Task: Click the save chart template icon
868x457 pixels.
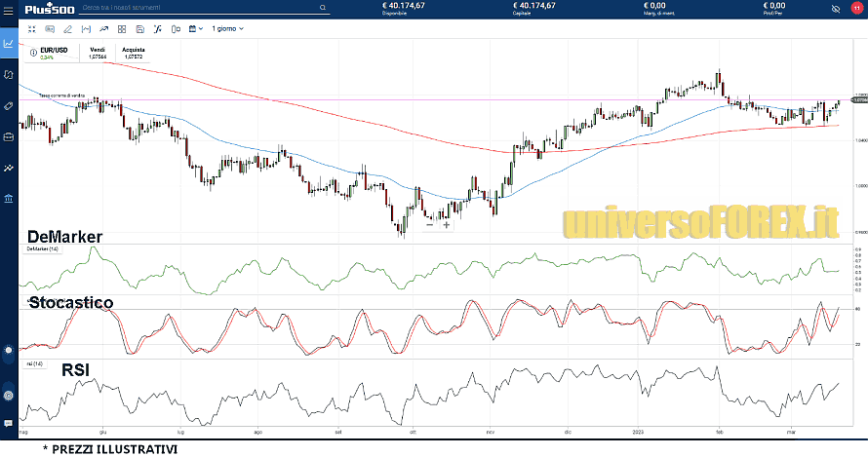Action: [x=141, y=29]
